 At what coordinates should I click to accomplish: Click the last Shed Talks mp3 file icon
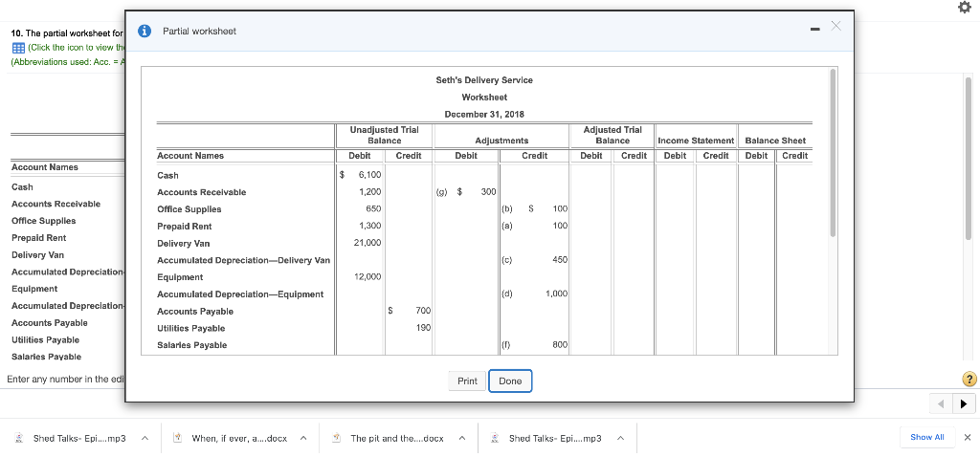point(495,438)
